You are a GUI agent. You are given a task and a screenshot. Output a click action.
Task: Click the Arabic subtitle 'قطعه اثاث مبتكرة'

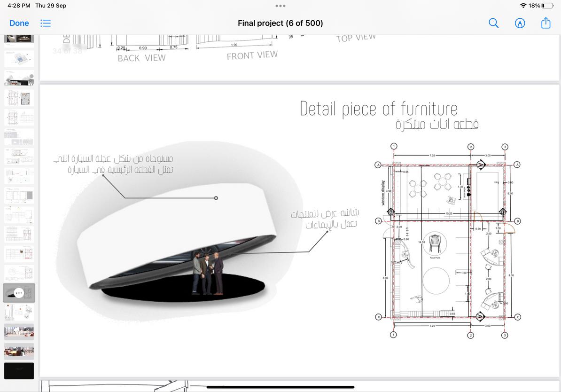(437, 125)
